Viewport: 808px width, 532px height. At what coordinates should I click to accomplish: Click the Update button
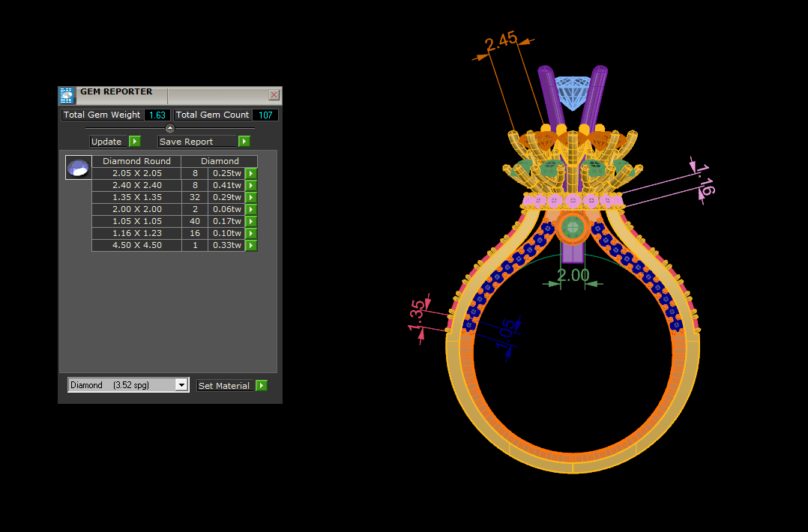tap(108, 141)
